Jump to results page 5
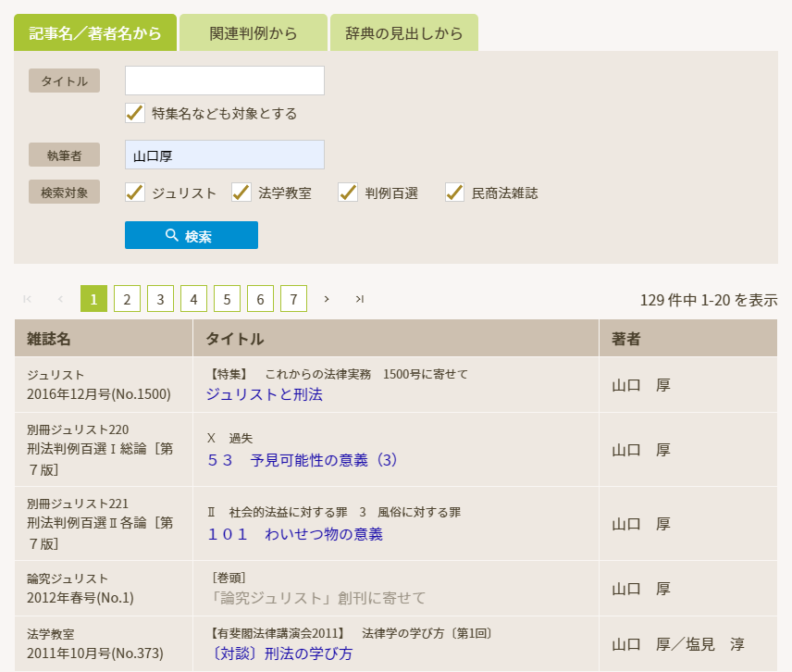 click(228, 299)
